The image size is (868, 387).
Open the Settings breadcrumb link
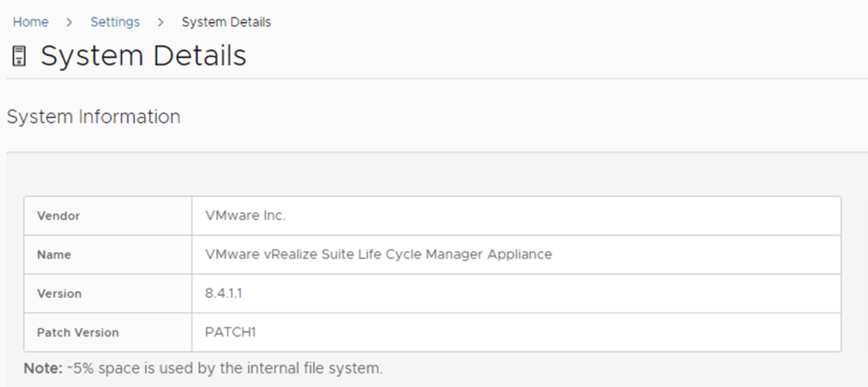tap(115, 22)
